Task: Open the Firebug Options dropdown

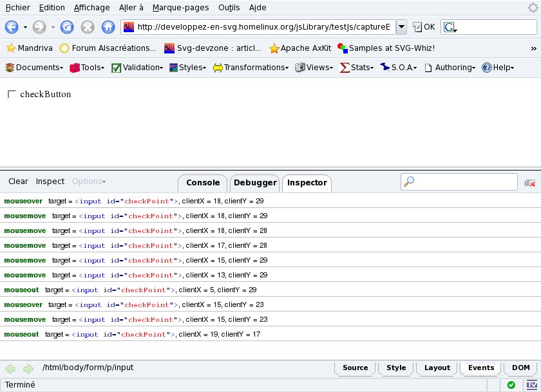Action: [89, 182]
